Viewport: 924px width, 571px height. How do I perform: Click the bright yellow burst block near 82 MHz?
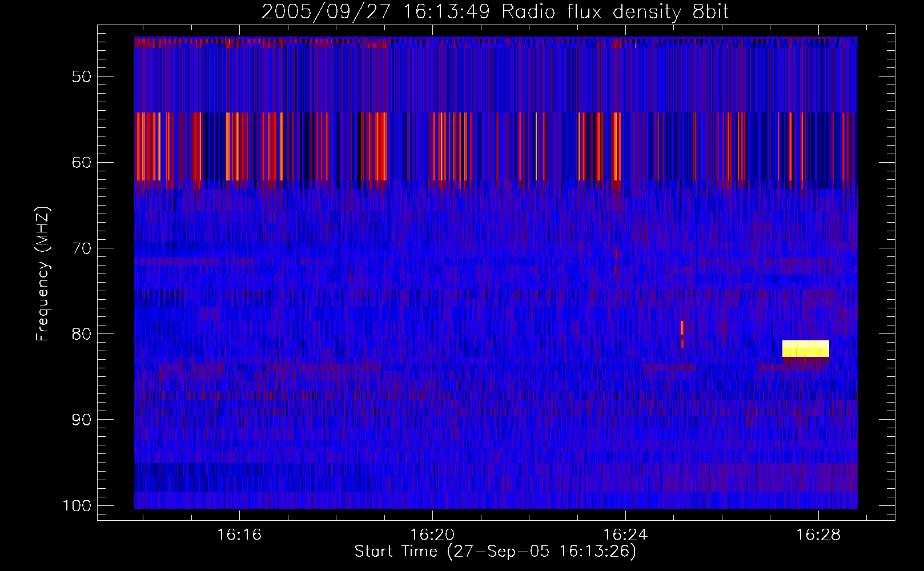click(805, 348)
